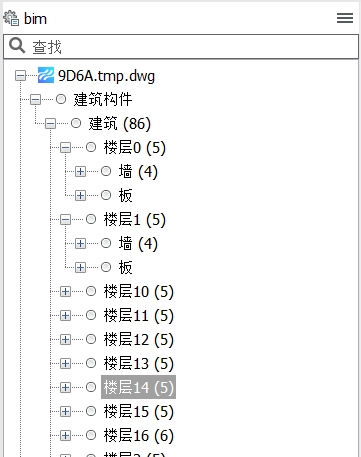Expand 板 under 楼层0
This screenshot has width=361, height=457.
[80, 195]
